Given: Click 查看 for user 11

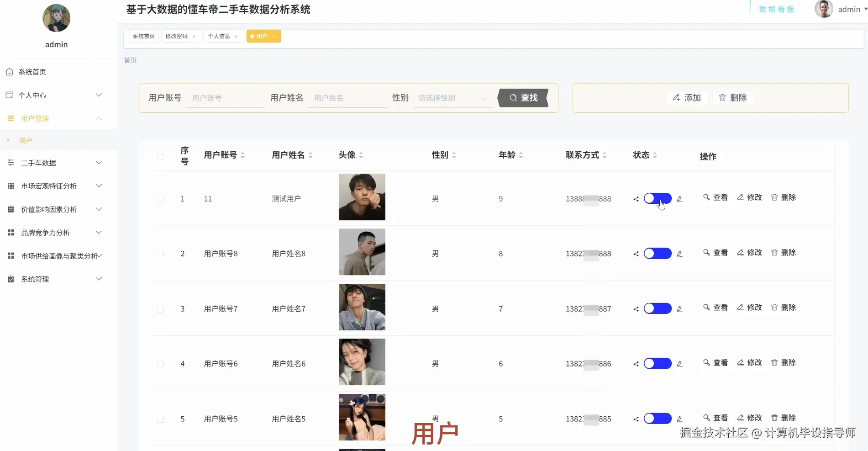Looking at the screenshot, I should click(715, 197).
